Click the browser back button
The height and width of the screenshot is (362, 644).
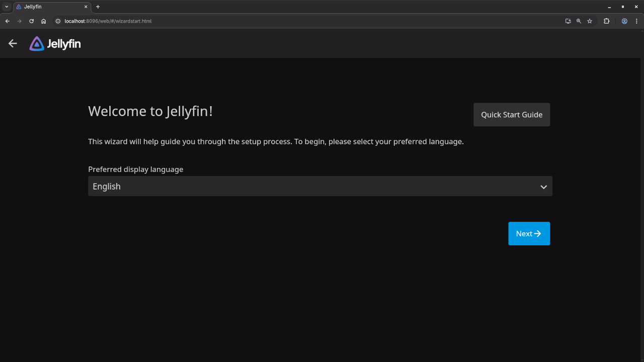(x=7, y=21)
